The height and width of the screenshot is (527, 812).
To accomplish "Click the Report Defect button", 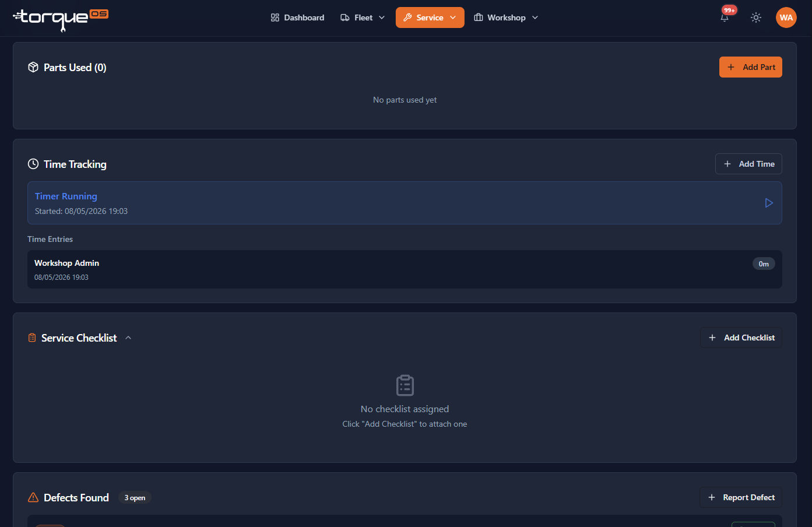I will coord(741,497).
